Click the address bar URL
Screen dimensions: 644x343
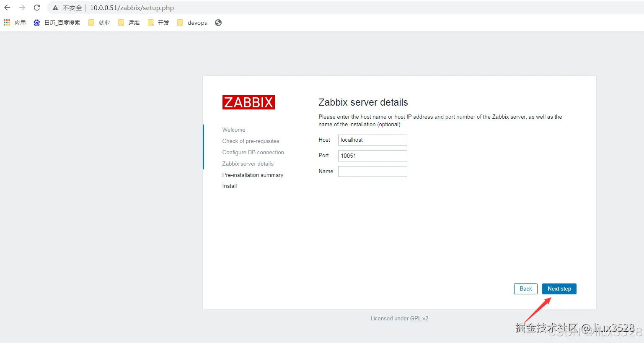pyautogui.click(x=132, y=8)
